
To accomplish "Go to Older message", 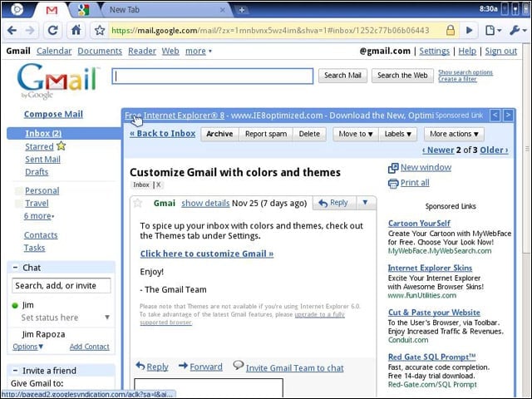I will [494, 150].
